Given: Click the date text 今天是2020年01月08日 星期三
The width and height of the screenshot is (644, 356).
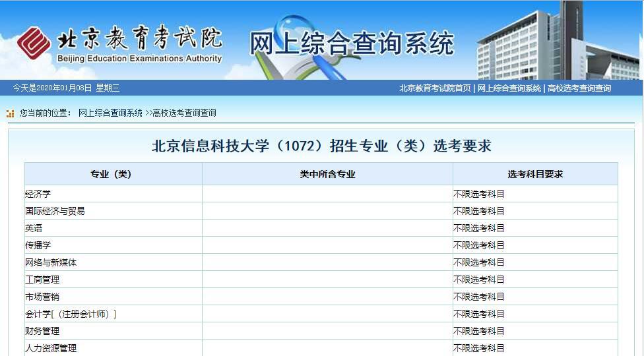Looking at the screenshot, I should point(66,88).
